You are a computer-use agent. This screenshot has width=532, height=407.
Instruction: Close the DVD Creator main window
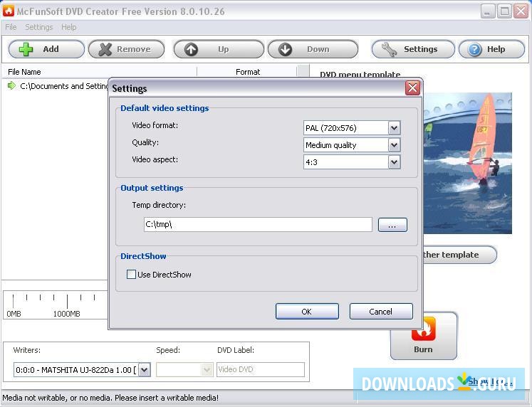[x=521, y=12]
